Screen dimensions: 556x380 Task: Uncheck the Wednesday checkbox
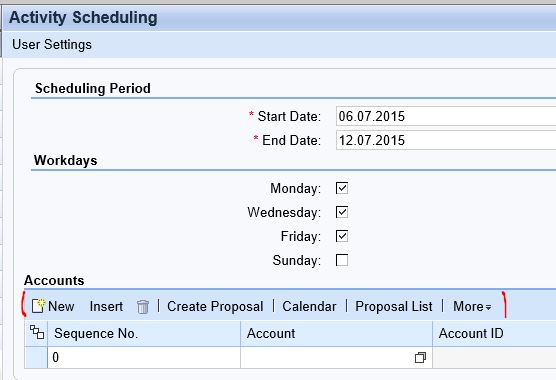coord(342,212)
